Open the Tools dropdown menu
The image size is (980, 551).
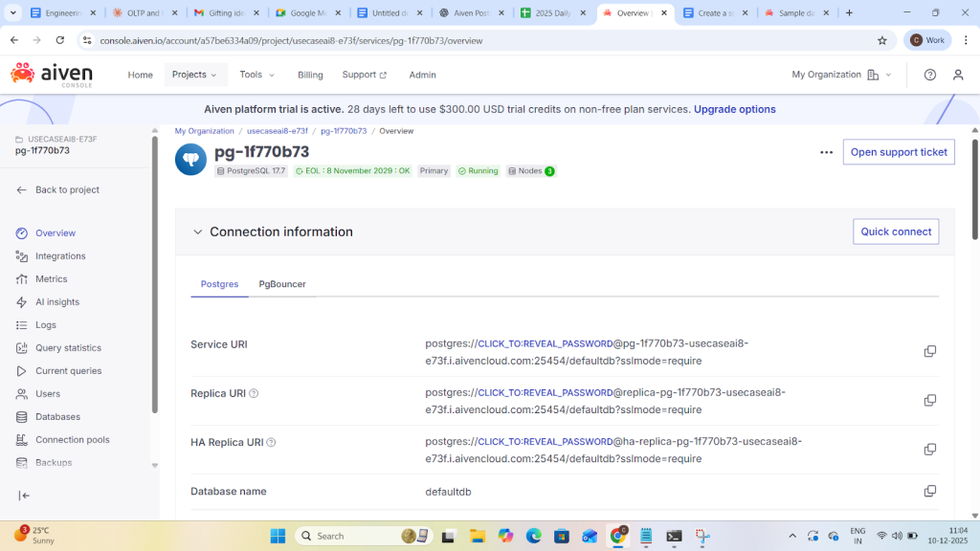coord(256,75)
